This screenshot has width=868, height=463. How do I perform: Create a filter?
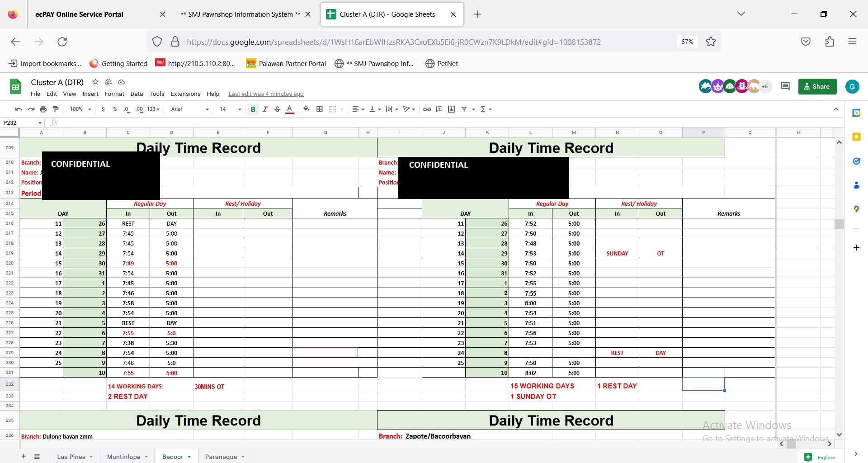tap(464, 109)
